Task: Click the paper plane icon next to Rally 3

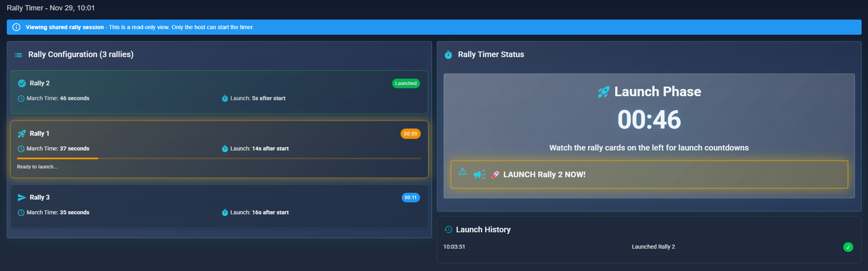Action: (x=22, y=198)
